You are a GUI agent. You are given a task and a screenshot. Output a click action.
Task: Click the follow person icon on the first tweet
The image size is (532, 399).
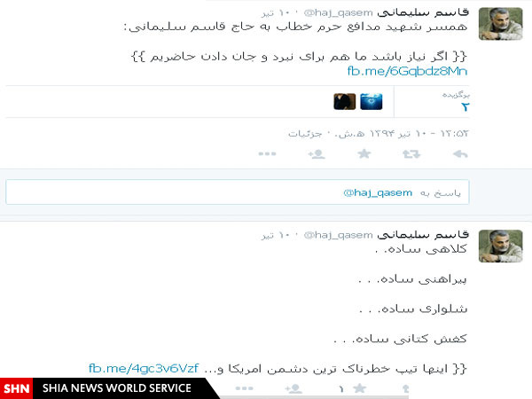(x=317, y=154)
